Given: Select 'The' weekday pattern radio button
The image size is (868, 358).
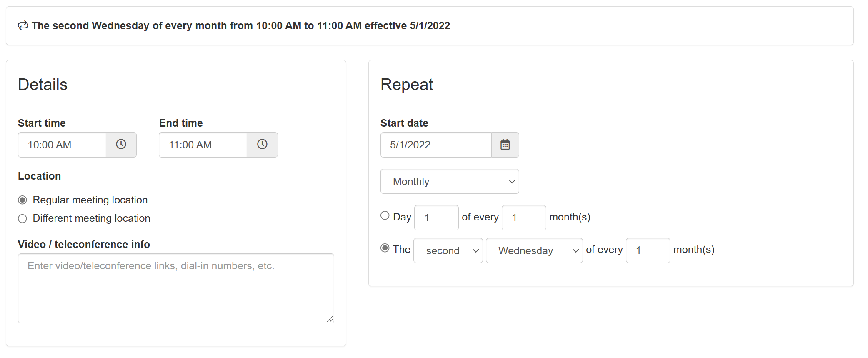Looking at the screenshot, I should pyautogui.click(x=385, y=248).
